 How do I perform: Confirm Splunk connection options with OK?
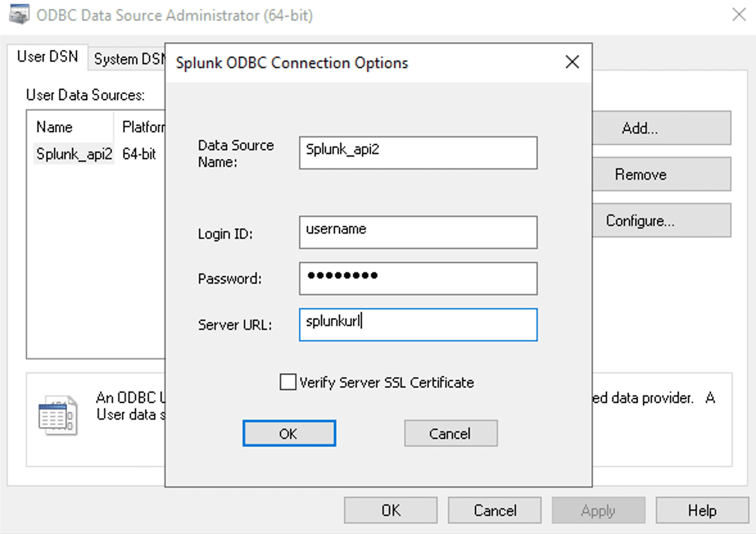(x=289, y=434)
